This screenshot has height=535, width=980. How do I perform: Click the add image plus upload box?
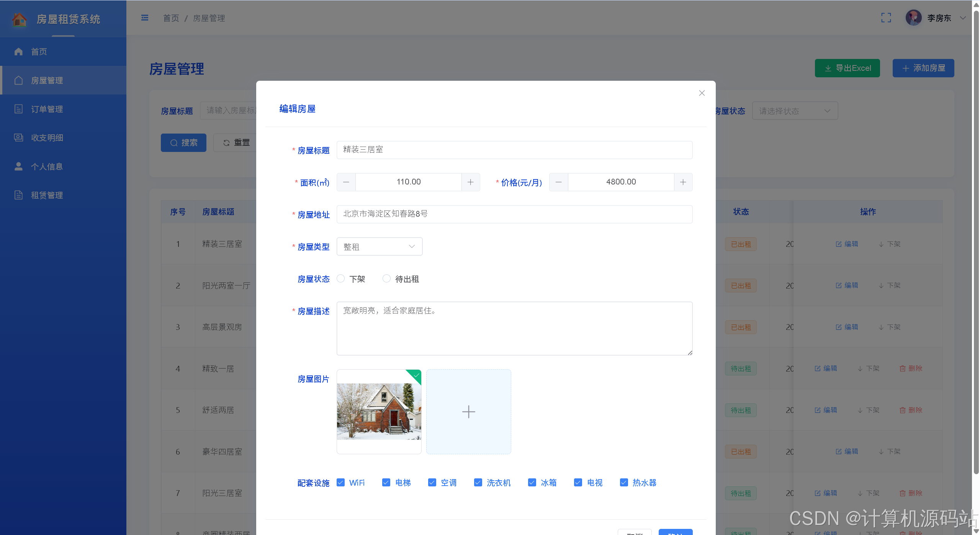(468, 412)
